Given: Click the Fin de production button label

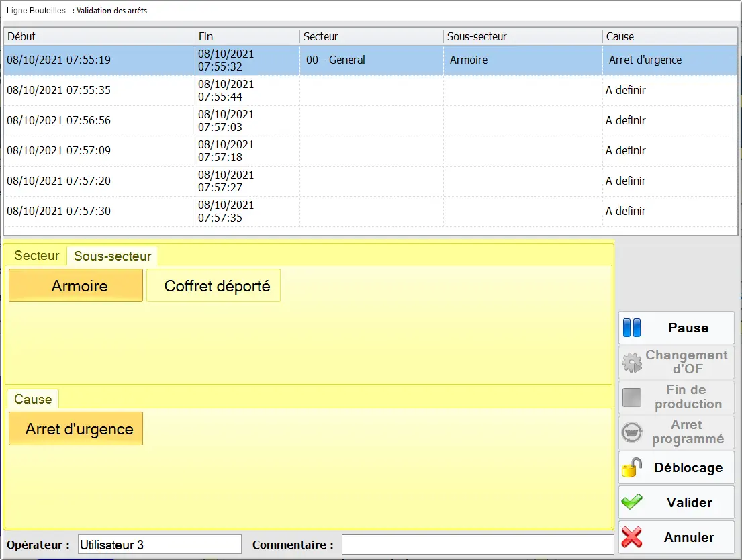Looking at the screenshot, I should pyautogui.click(x=688, y=397).
